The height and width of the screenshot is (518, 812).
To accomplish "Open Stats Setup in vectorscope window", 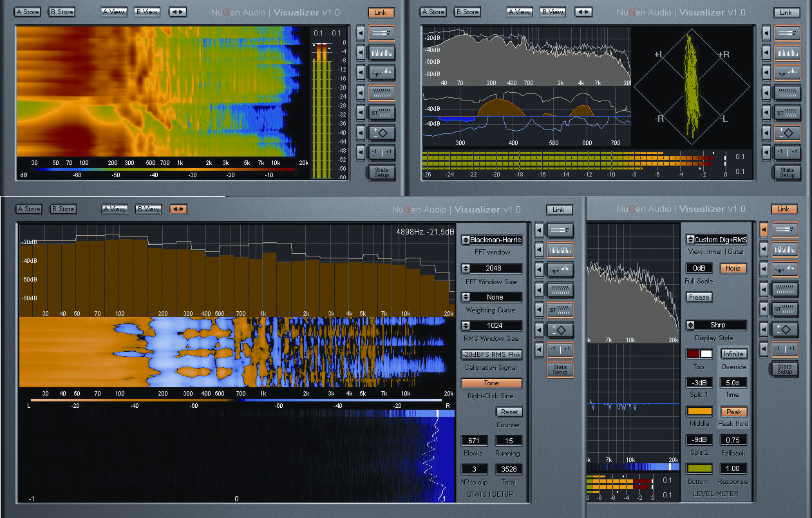I will [x=788, y=173].
